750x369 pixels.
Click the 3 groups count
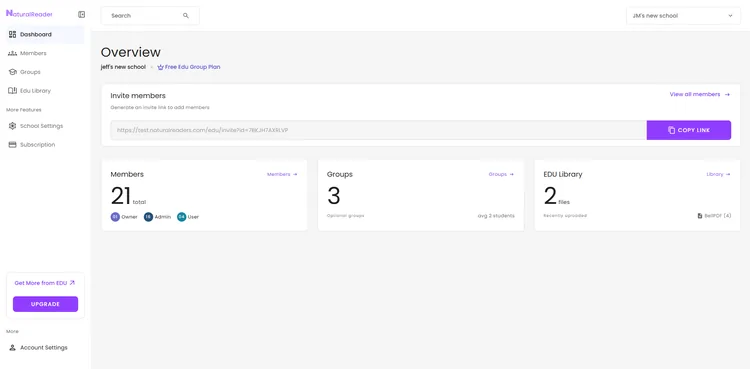coord(334,196)
